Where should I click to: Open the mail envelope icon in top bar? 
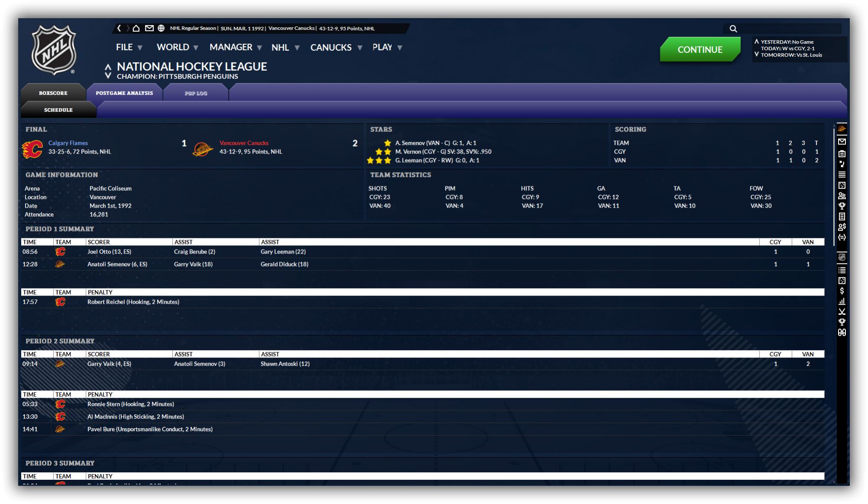149,28
